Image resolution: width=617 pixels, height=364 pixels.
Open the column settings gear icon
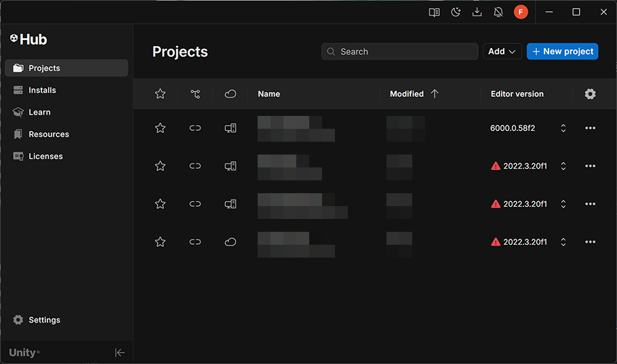click(x=590, y=94)
